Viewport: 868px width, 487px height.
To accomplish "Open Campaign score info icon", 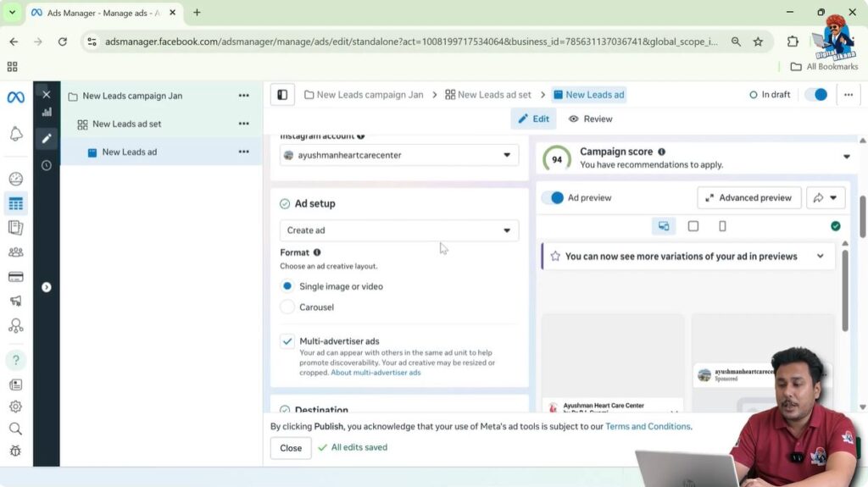I will click(x=661, y=152).
